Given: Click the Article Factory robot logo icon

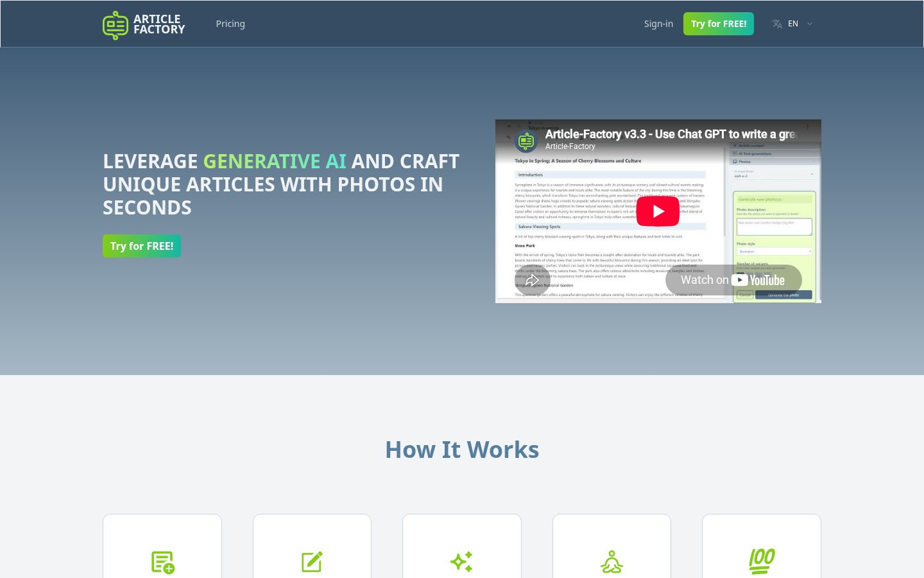Looking at the screenshot, I should coord(116,25).
